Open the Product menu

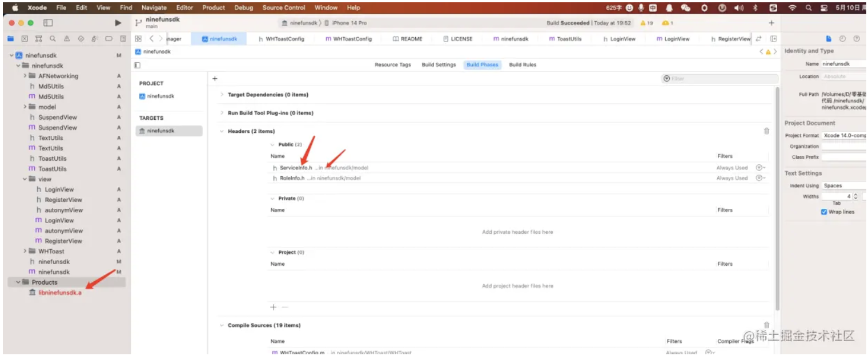point(214,7)
